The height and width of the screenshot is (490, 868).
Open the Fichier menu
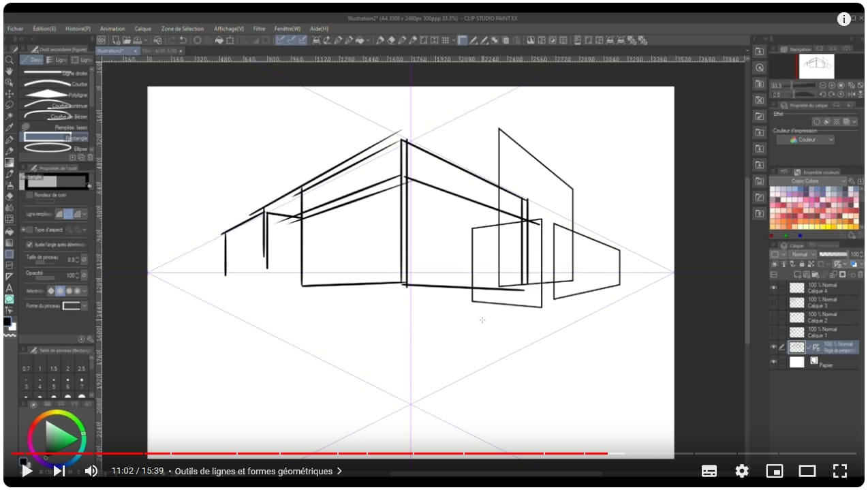[15, 29]
